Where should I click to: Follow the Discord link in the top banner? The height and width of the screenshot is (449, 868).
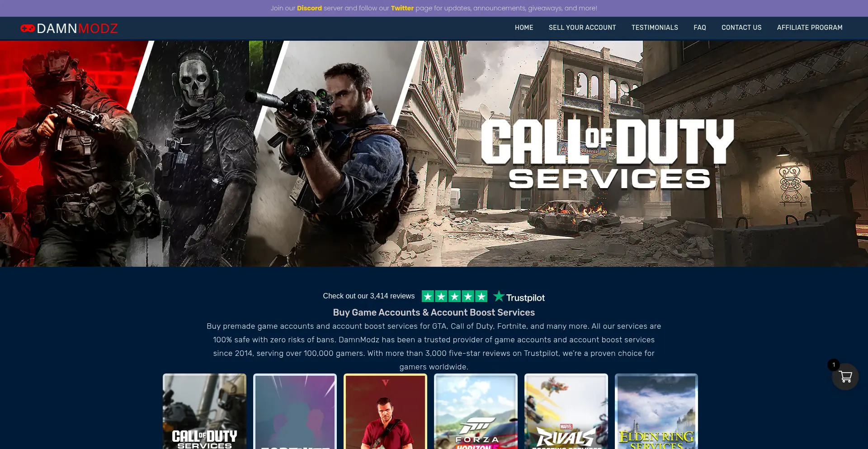click(309, 8)
